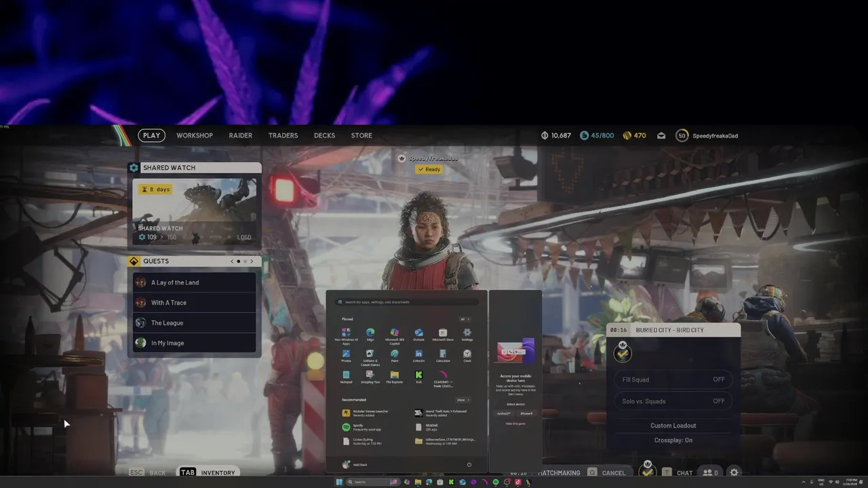Go to the TRADERS tab

pyautogui.click(x=283, y=136)
